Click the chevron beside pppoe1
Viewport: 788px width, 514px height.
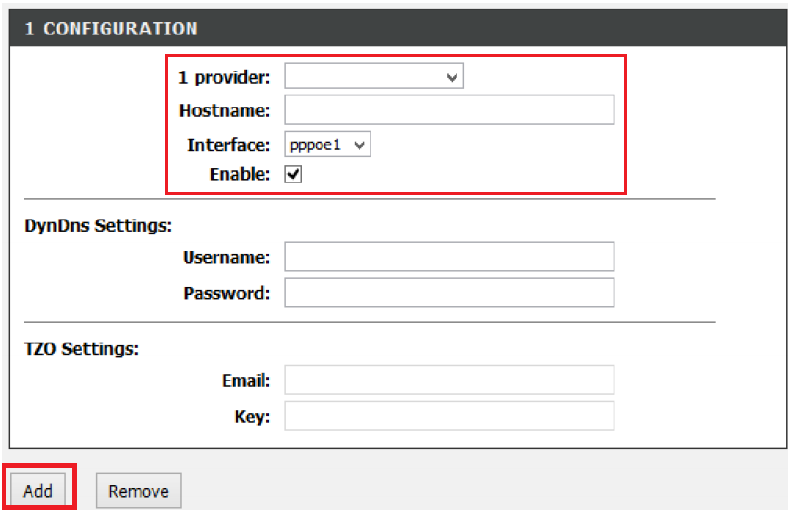point(359,146)
